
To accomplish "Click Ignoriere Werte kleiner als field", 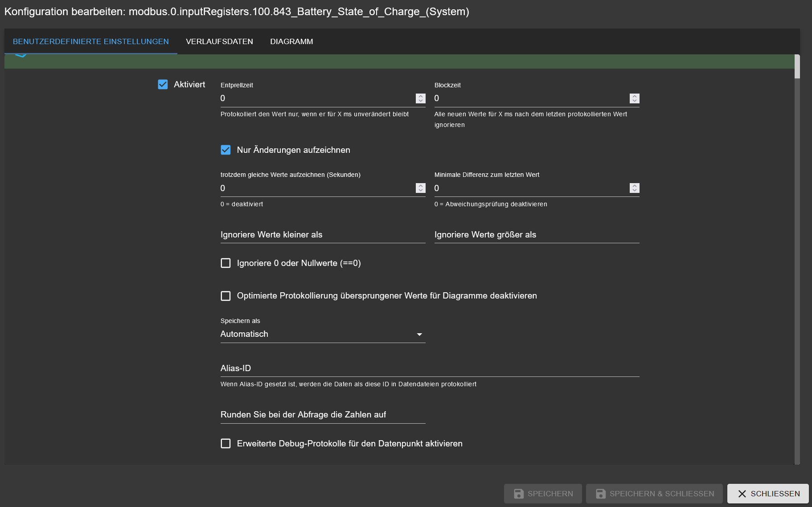I will (323, 235).
